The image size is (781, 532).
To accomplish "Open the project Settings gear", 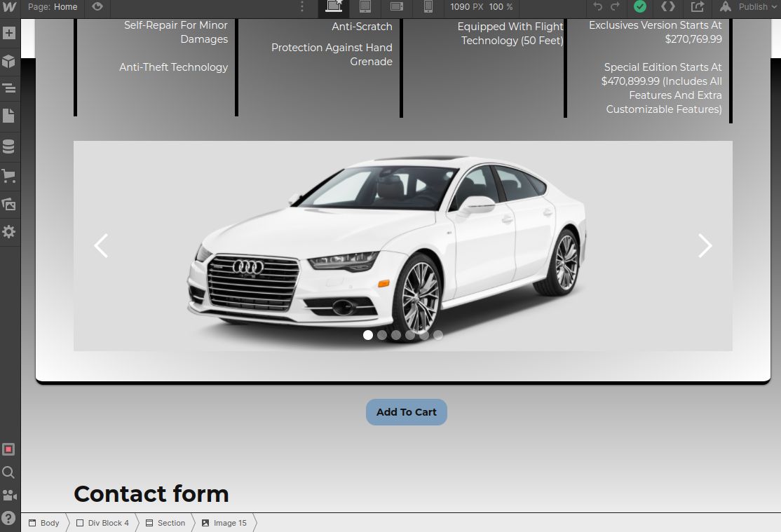I will [x=9, y=231].
